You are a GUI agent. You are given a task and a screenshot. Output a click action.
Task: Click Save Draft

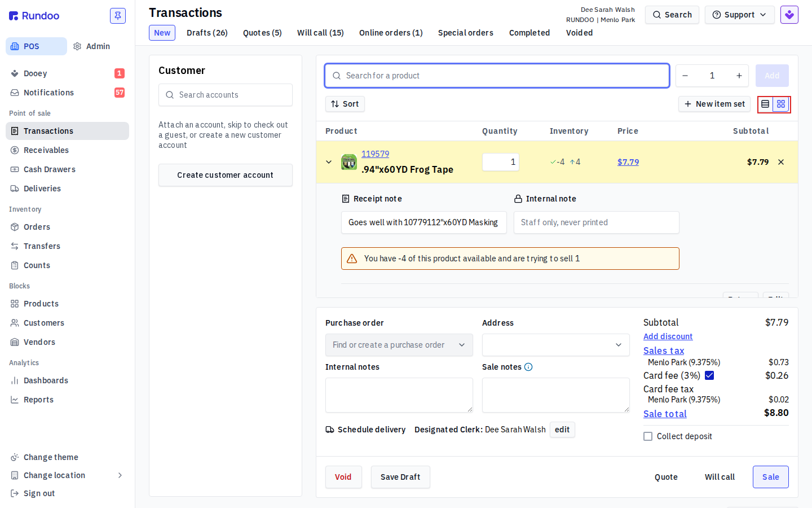pyautogui.click(x=400, y=477)
